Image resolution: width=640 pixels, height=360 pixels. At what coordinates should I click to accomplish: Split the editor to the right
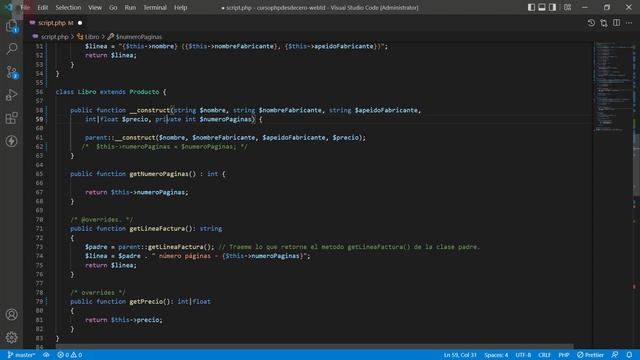[x=616, y=23]
